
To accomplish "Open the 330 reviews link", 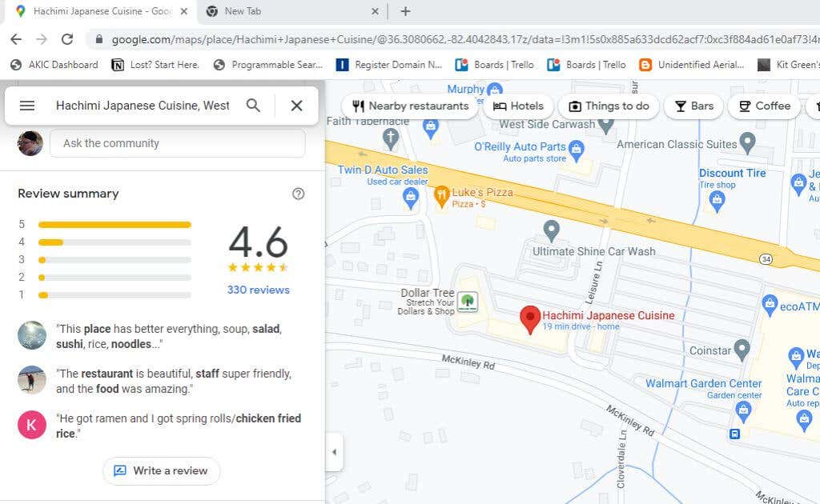I will pos(258,290).
